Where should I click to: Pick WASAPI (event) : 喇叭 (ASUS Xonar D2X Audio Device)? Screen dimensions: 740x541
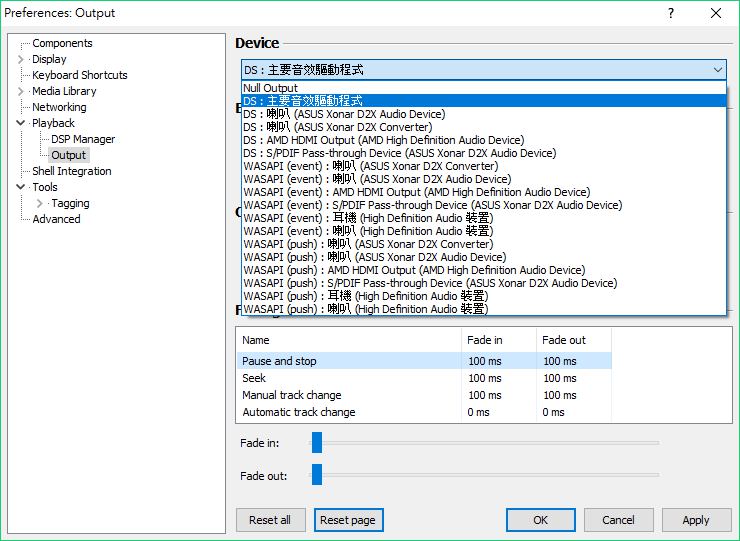[x=484, y=179]
